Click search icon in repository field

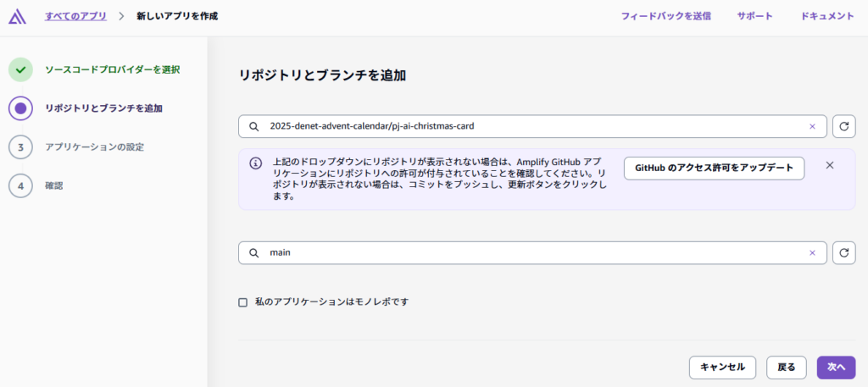pos(253,126)
